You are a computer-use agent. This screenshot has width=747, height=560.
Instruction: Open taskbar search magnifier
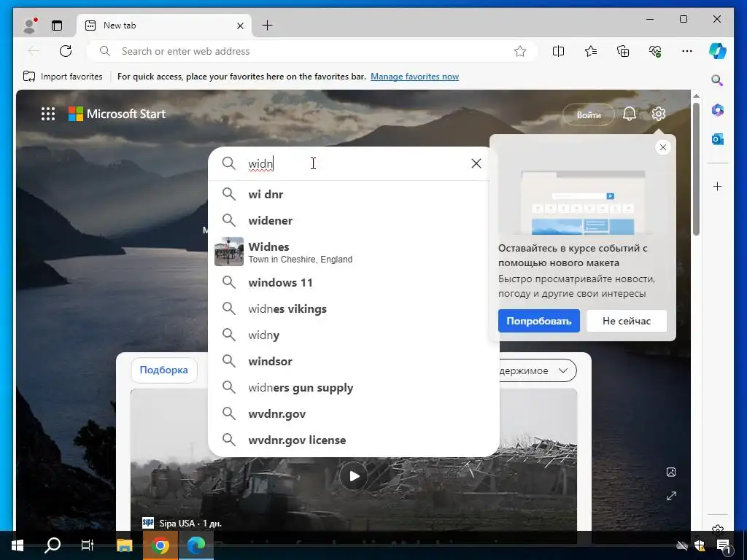53,545
